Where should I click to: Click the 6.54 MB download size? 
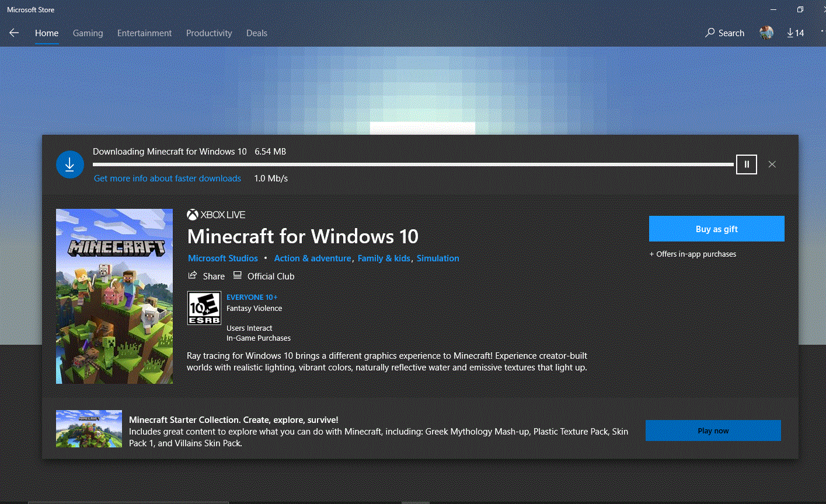[270, 152]
